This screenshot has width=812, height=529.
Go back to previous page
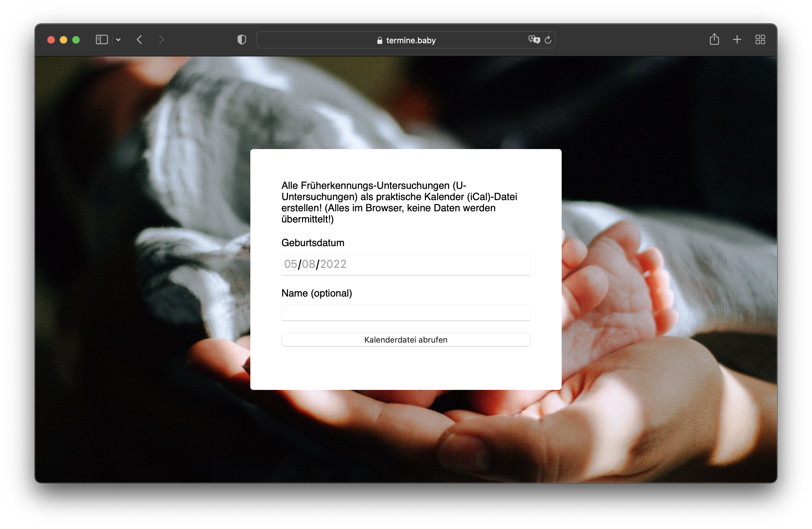tap(139, 40)
